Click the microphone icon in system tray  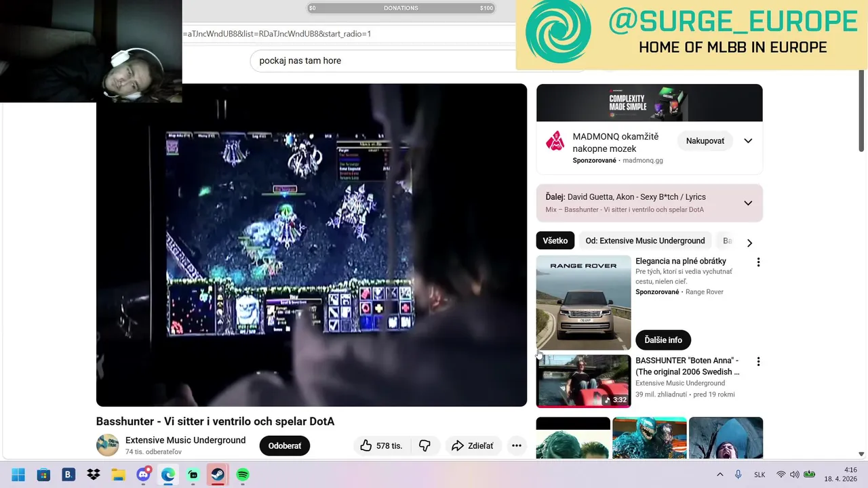(738, 474)
